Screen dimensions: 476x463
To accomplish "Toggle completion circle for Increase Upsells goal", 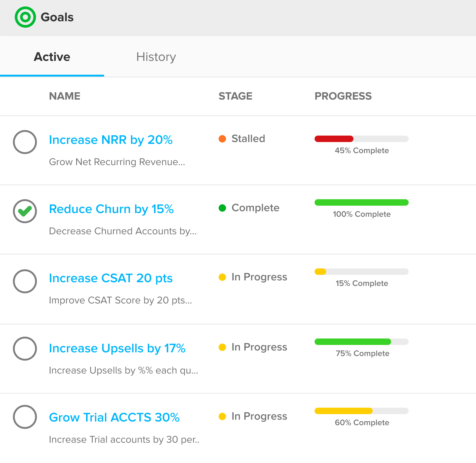I will [25, 349].
